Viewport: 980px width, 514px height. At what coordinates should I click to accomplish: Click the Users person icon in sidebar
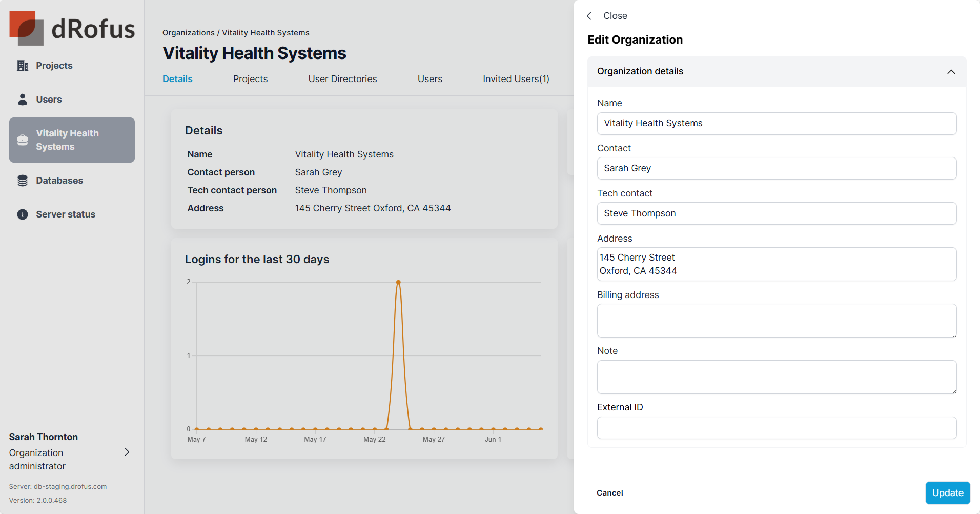23,100
